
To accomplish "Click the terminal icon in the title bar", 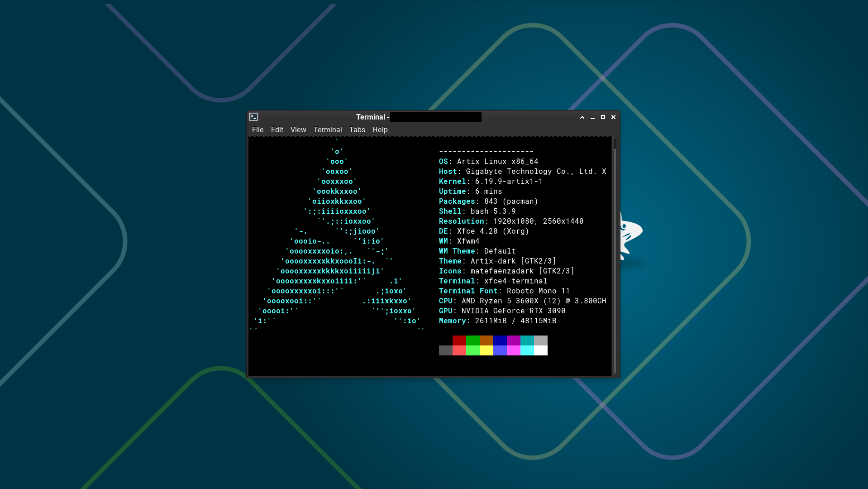I will (253, 117).
